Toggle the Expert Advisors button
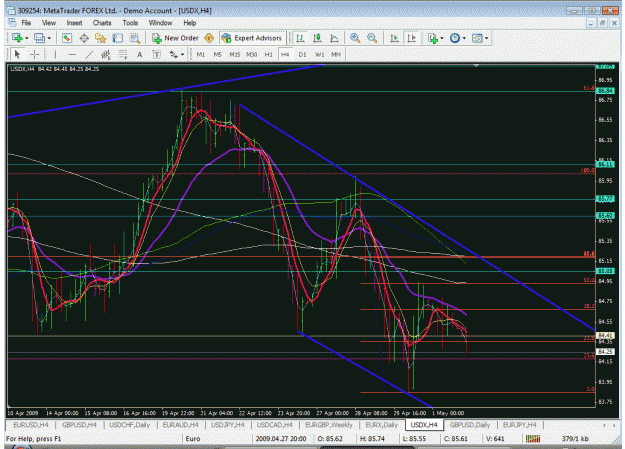Image resolution: width=625 pixels, height=449 pixels. 252,38
